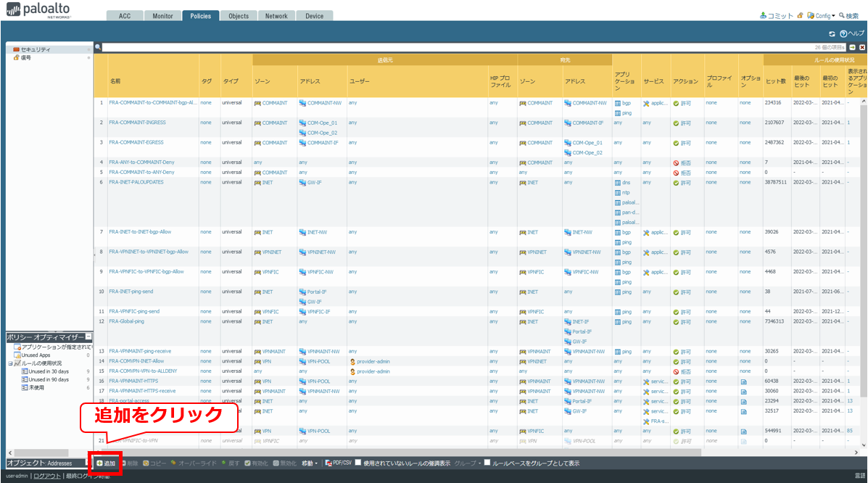Switch to the Objects tab

[238, 16]
